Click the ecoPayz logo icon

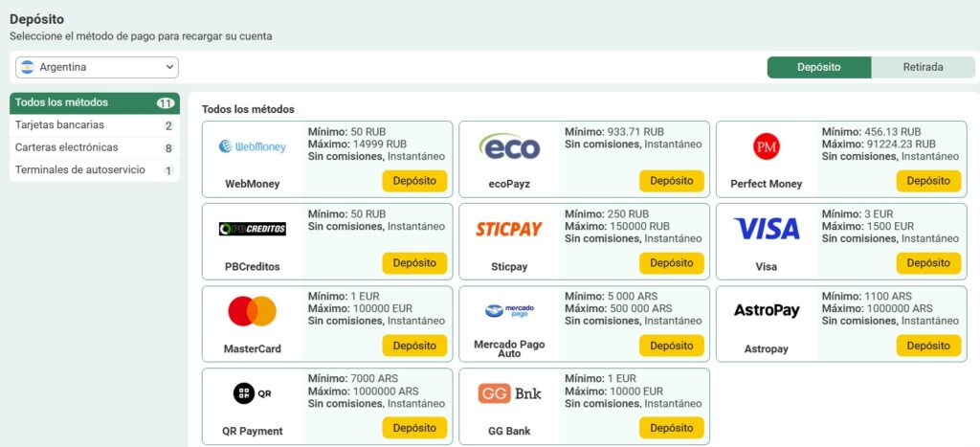click(509, 146)
